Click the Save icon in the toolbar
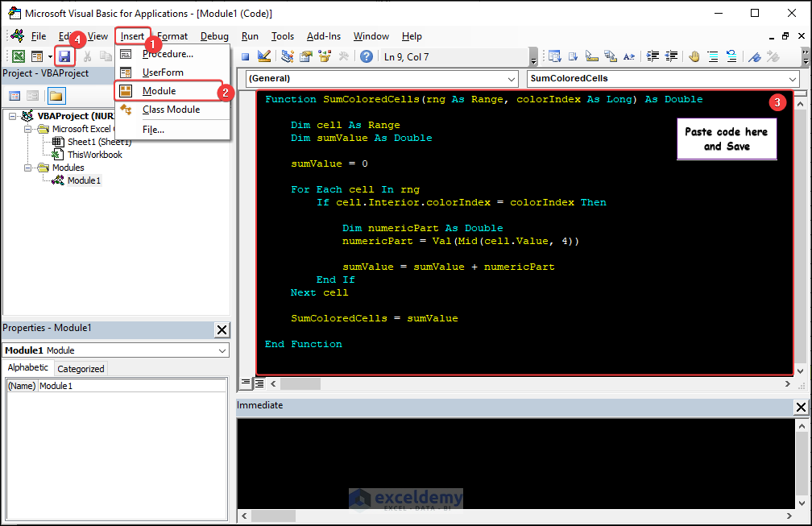The width and height of the screenshot is (812, 526). 64,56
